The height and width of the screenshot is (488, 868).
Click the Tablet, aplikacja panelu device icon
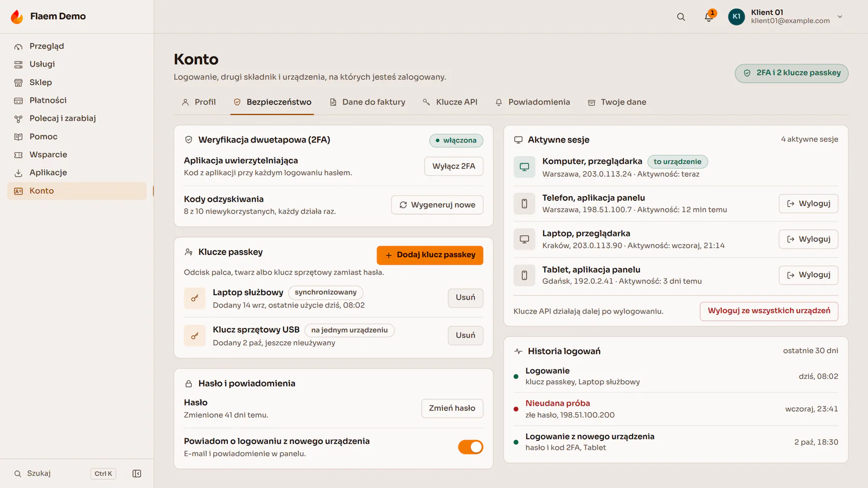pos(525,275)
